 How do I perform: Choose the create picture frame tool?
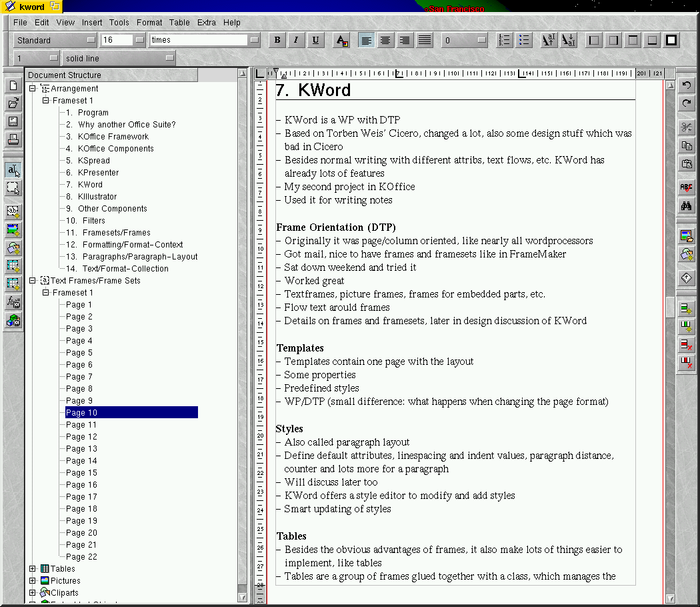[13, 230]
